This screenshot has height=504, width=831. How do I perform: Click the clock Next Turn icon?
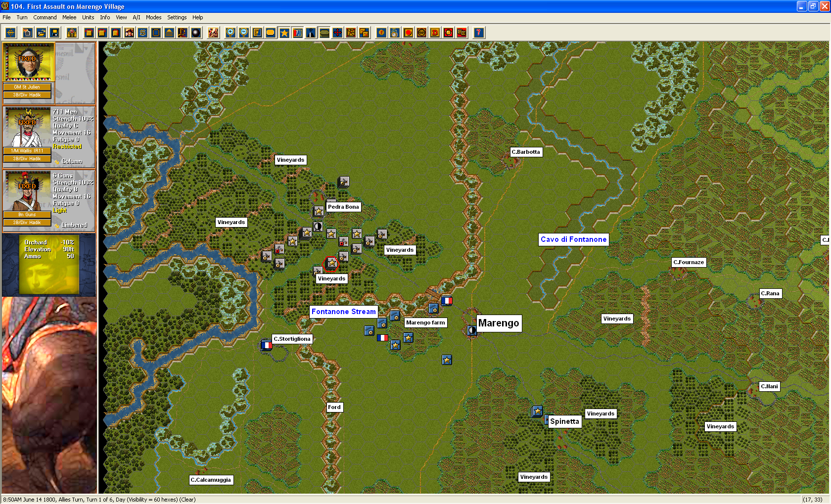point(72,33)
